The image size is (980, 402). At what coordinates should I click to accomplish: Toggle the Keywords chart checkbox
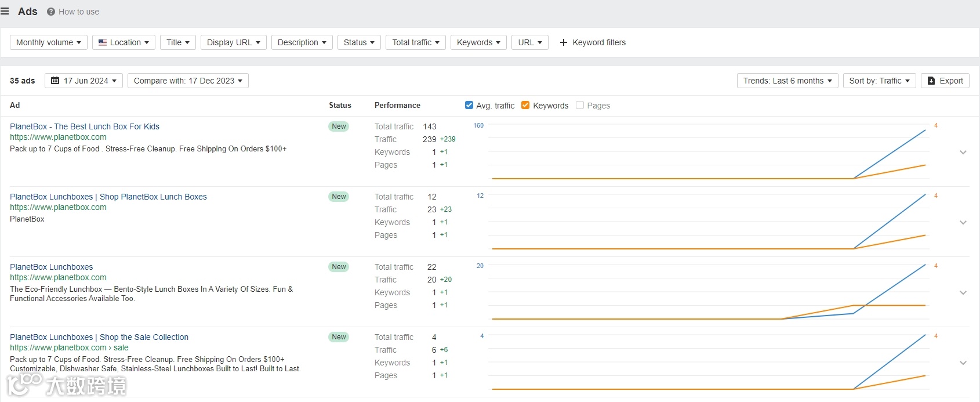pos(525,105)
